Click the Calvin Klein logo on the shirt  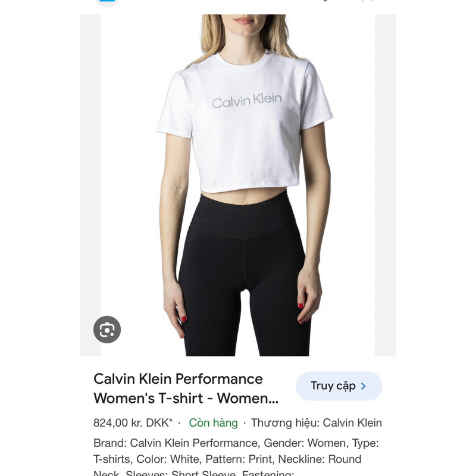pos(247,101)
